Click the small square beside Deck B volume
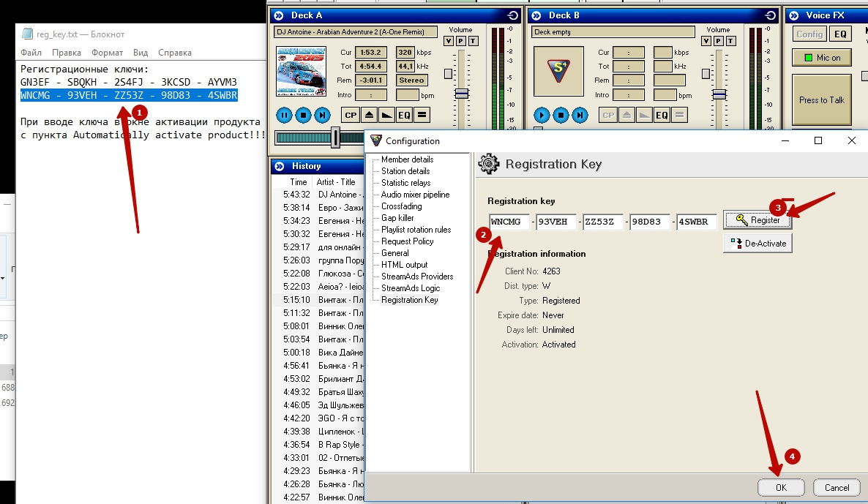Screen dimensions: 868x504 point(706,74)
